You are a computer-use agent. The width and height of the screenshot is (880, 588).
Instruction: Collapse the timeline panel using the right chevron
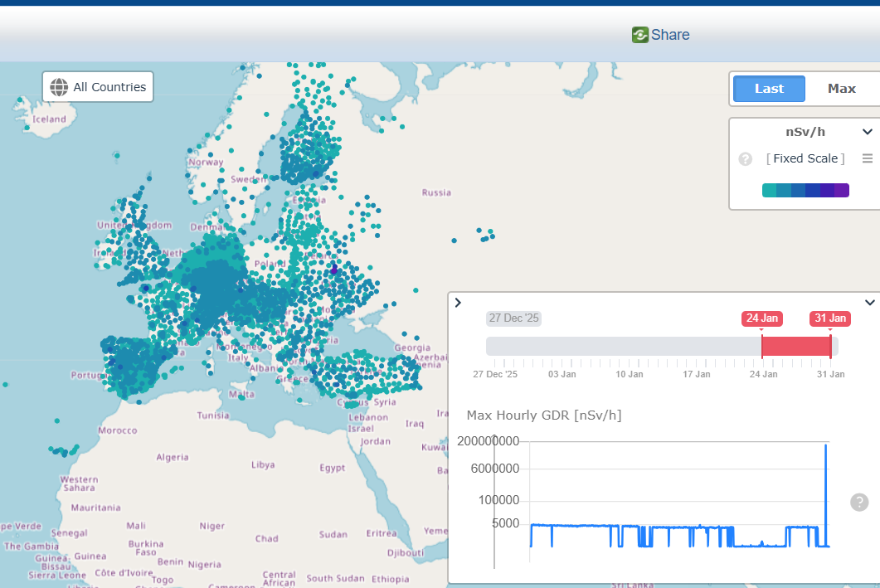click(458, 303)
